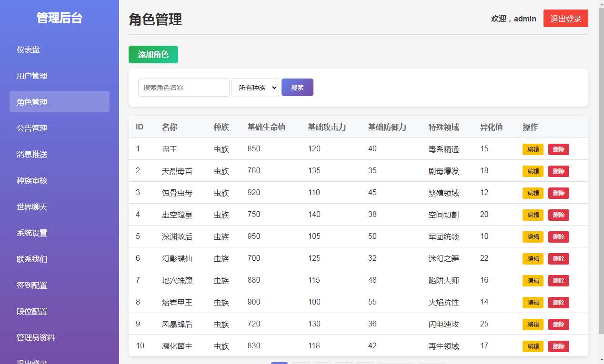
Task: Click the green 添加角色 button
Action: [153, 55]
